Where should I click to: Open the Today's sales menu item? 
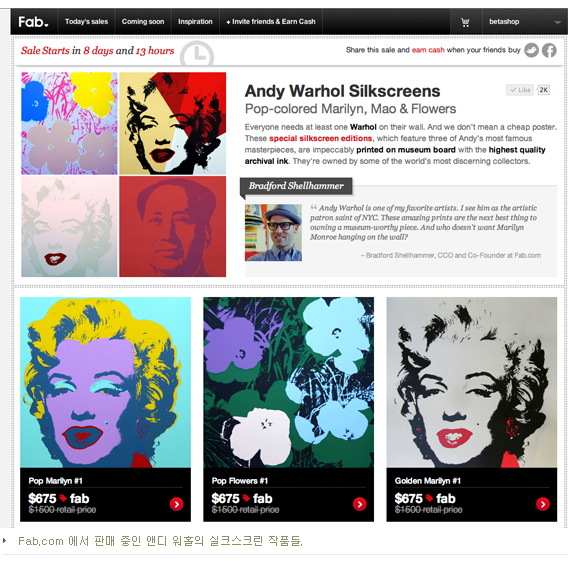tap(86, 22)
